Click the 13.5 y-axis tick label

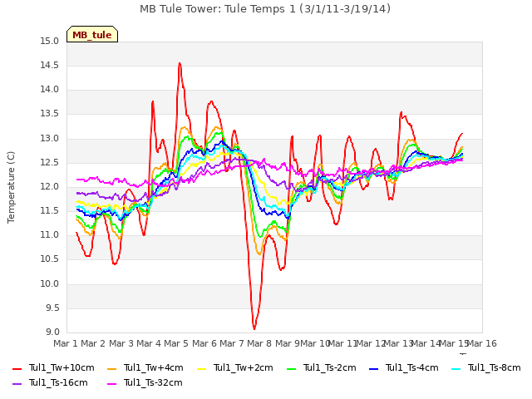point(50,114)
